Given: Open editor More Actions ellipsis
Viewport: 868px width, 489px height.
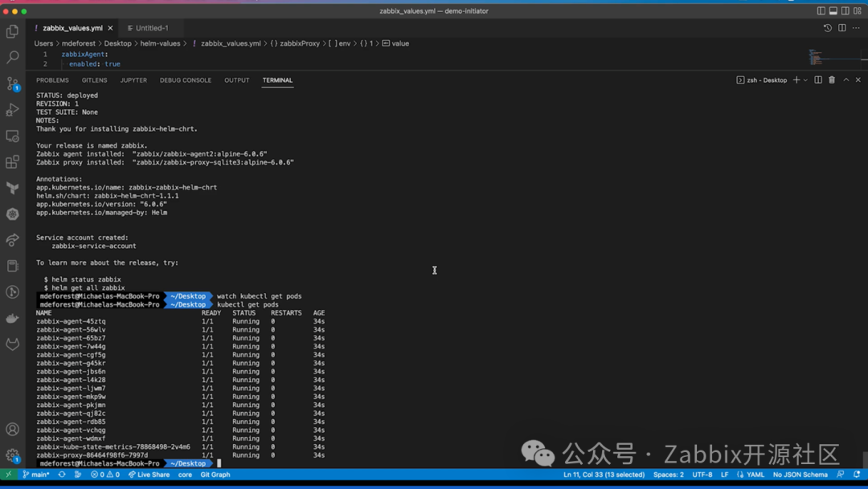Looking at the screenshot, I should (x=857, y=27).
